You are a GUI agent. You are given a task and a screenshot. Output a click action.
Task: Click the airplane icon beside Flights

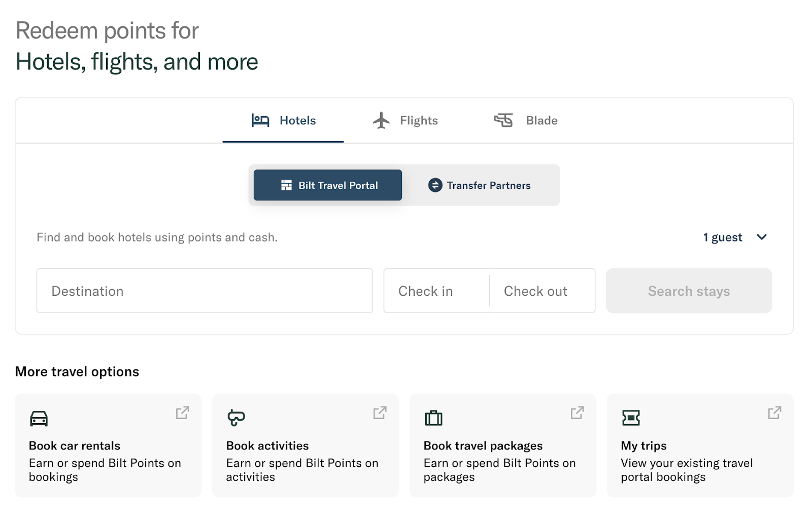click(381, 121)
